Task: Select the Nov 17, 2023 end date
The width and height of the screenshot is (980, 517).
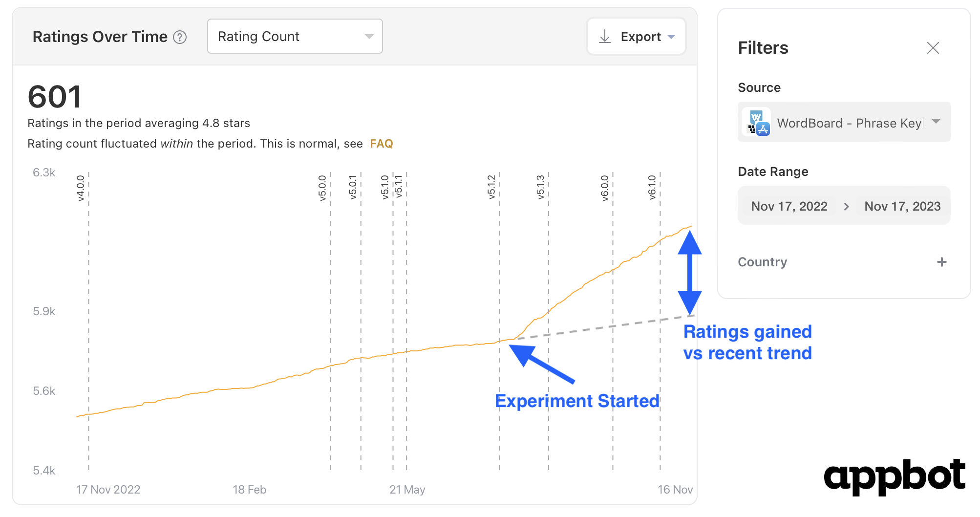Action: 902,206
